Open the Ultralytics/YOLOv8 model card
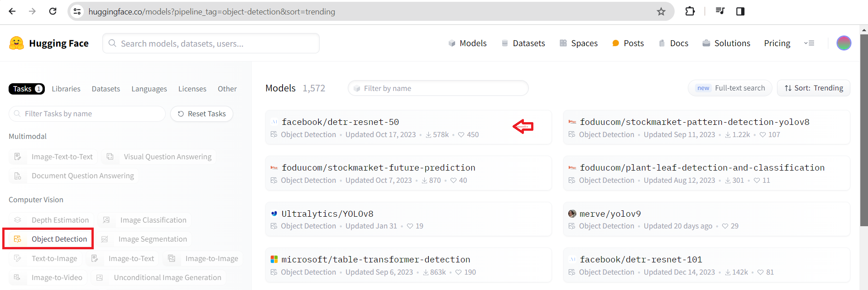 [x=408, y=219]
